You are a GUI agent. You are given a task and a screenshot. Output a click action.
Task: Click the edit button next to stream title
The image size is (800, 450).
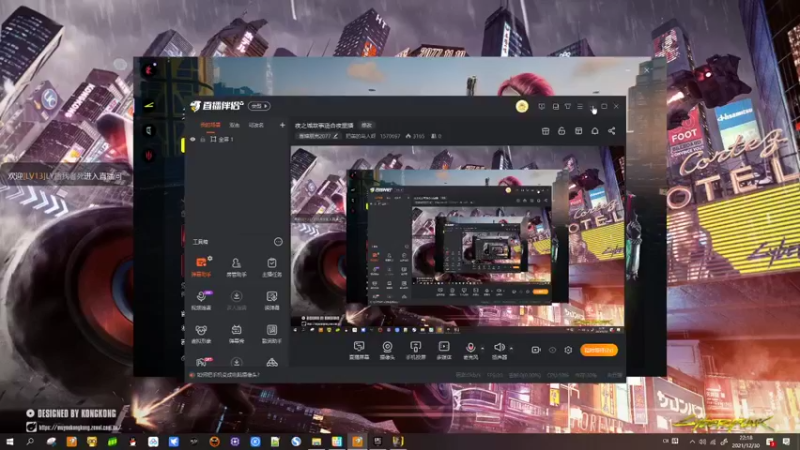pos(367,125)
